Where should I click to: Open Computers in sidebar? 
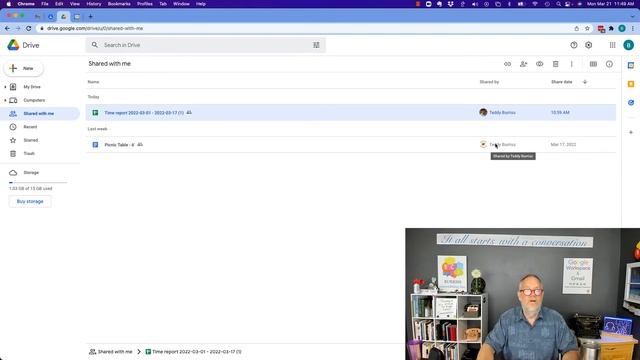(x=34, y=100)
